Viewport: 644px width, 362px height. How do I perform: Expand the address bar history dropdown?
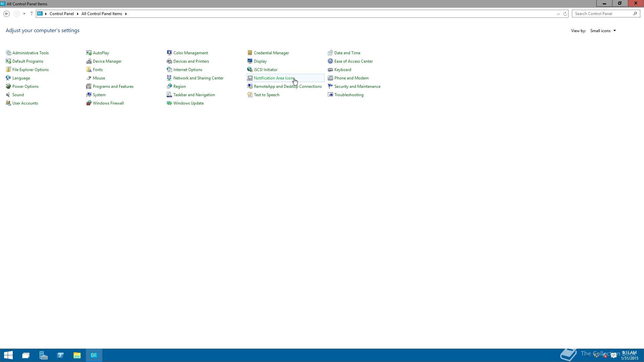coord(558,14)
